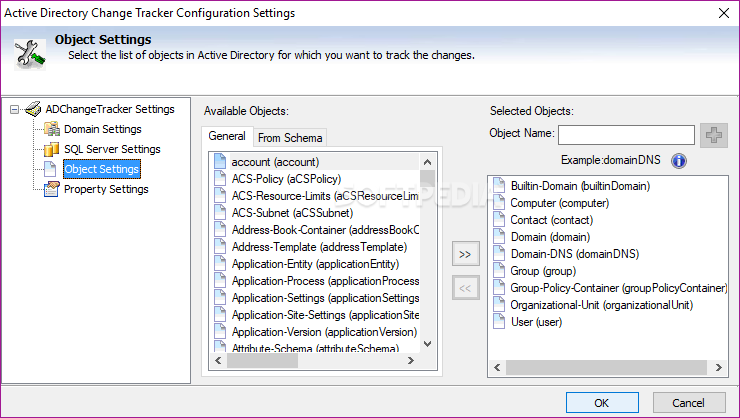The image size is (740, 418).
Task: Click the Domain Settings icon
Action: point(51,129)
